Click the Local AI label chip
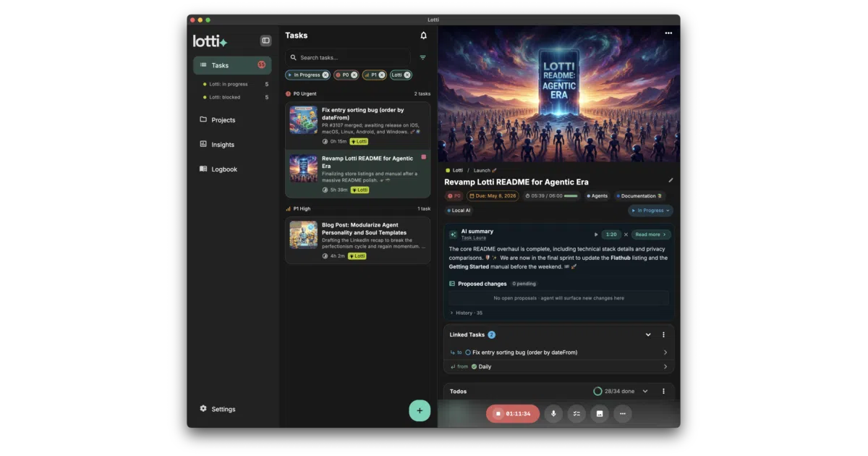Image resolution: width=868 pixels, height=456 pixels. [x=459, y=211]
